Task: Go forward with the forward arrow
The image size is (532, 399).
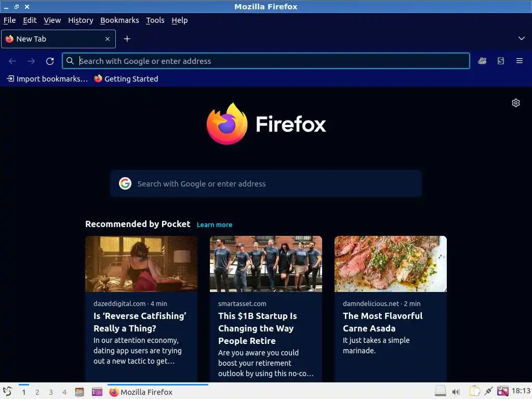Action: pos(31,61)
